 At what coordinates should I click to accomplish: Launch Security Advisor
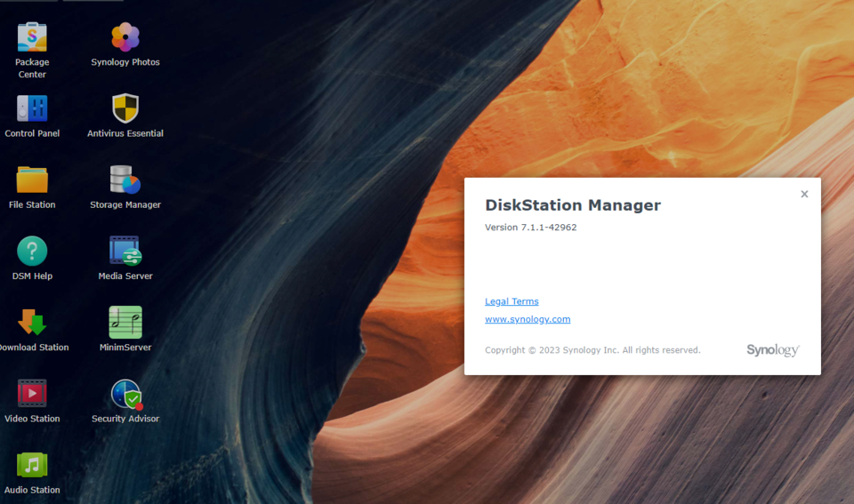click(126, 394)
